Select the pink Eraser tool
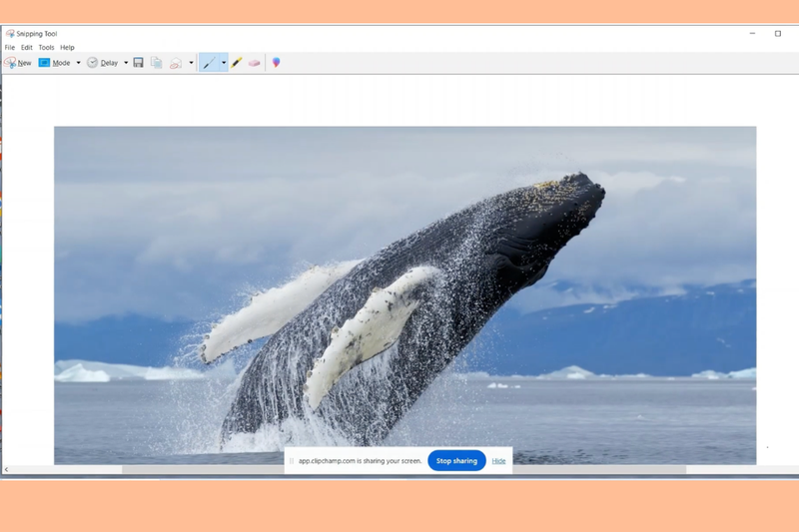Image resolution: width=799 pixels, height=532 pixels. (255, 63)
